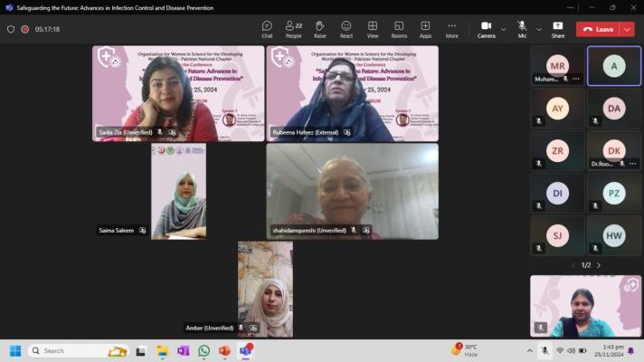Toggle the Camera on or off
This screenshot has height=362, width=644.
coord(486,29)
